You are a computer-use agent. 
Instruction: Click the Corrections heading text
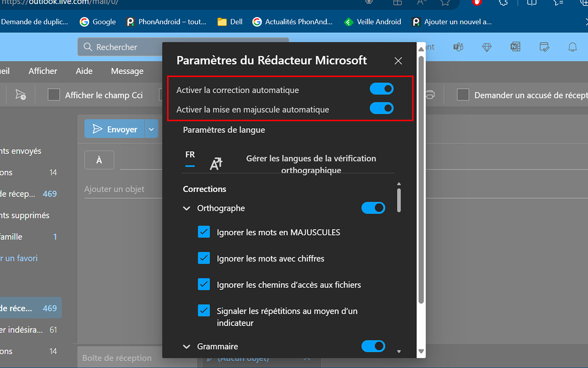pyautogui.click(x=204, y=189)
